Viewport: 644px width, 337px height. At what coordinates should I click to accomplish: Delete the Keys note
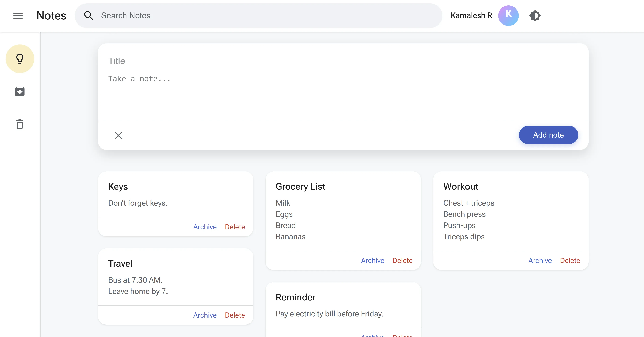(235, 227)
